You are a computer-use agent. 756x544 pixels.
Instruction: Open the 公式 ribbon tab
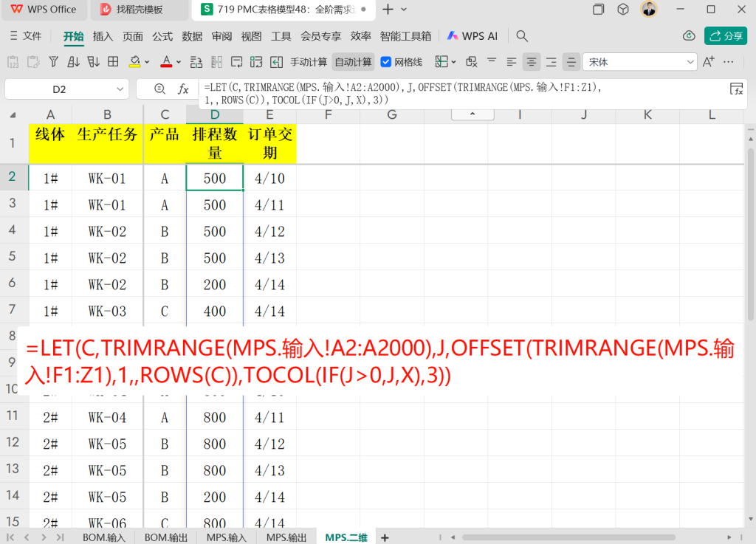(162, 36)
